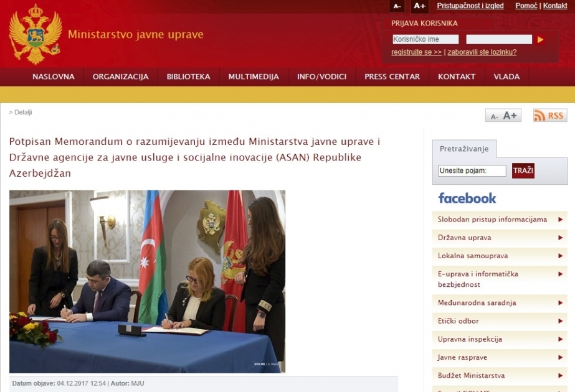Open the ORGANIZACIJA menu

coord(121,77)
